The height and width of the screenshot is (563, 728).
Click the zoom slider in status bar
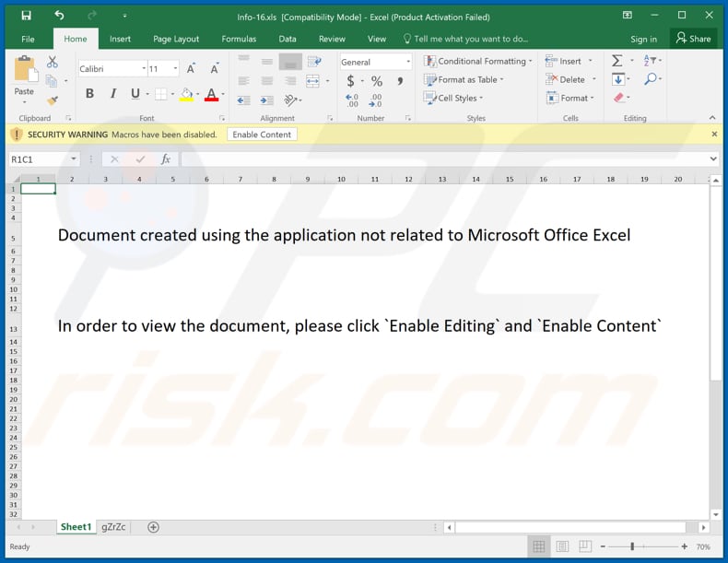[x=632, y=546]
